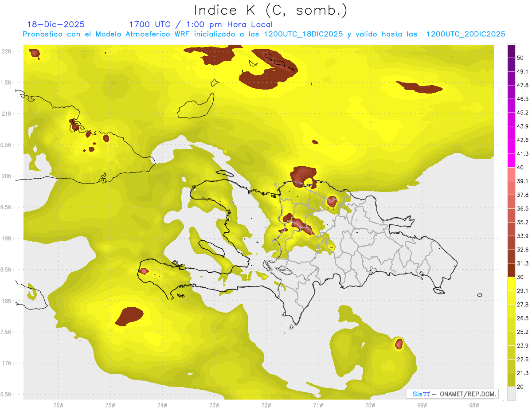Click the color bar value '22.6'
532x411 pixels.
[x=522, y=360]
